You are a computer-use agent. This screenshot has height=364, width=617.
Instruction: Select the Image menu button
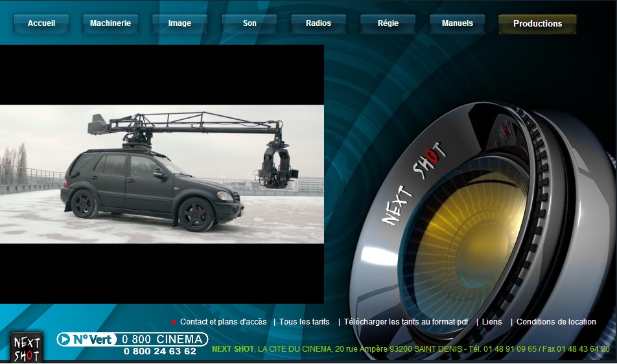pyautogui.click(x=180, y=24)
